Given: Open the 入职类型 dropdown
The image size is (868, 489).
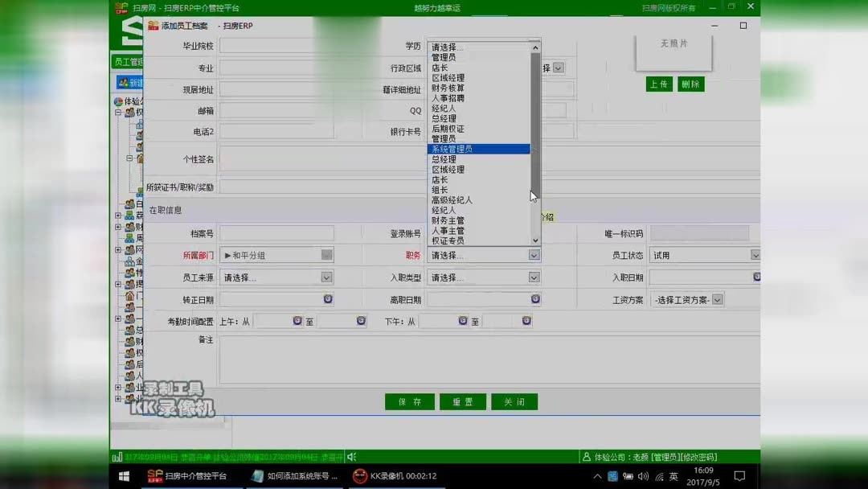Looking at the screenshot, I should pos(533,277).
